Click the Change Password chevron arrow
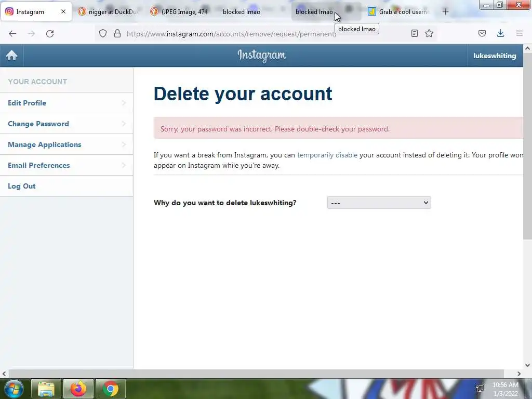This screenshot has height=399, width=532. pos(124,124)
